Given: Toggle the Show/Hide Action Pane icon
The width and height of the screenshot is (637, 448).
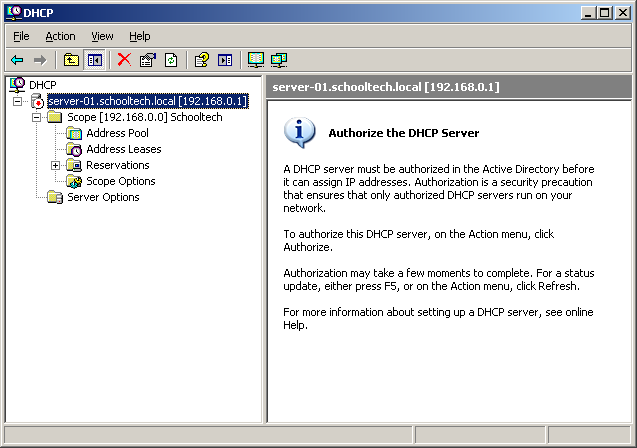Looking at the screenshot, I should [225, 61].
